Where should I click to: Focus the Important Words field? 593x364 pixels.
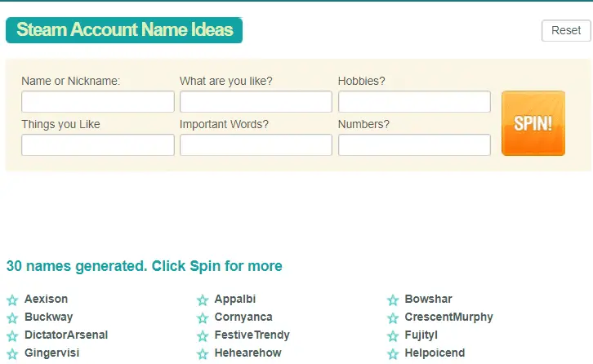(256, 144)
